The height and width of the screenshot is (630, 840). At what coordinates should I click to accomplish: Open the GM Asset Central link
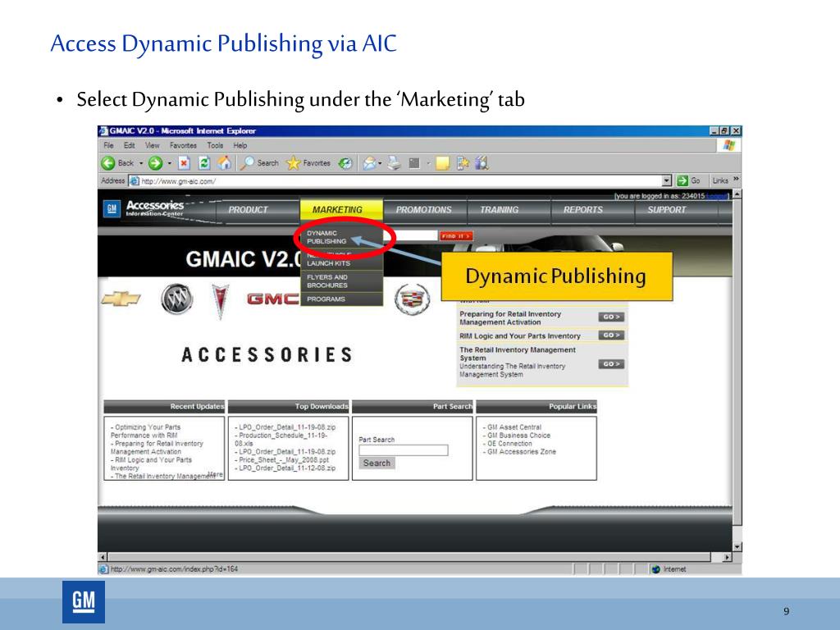pos(514,427)
